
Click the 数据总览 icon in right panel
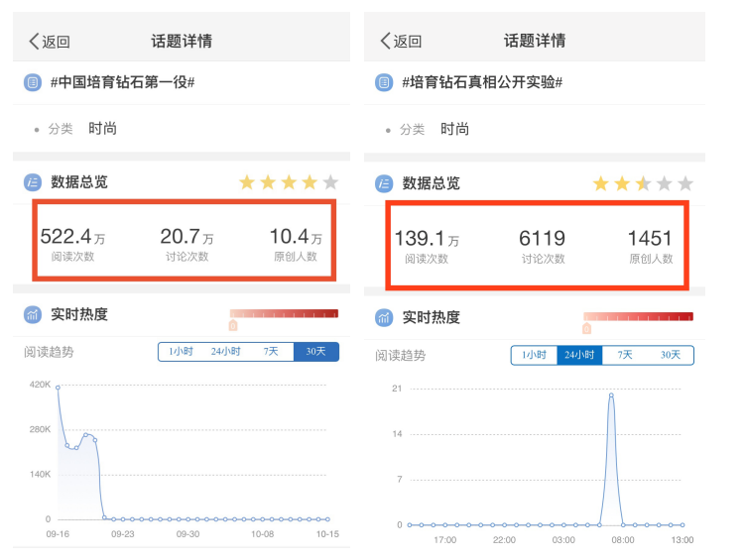pyautogui.click(x=384, y=183)
